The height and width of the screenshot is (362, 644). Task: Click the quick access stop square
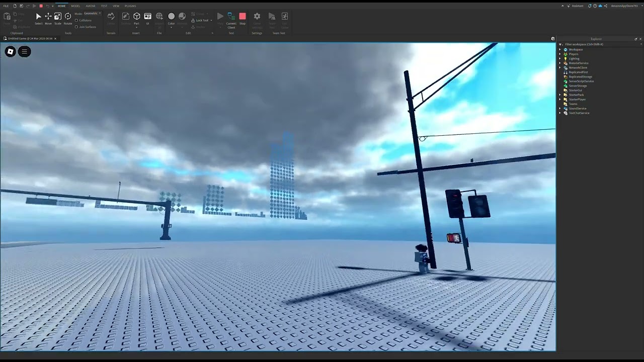click(x=41, y=6)
